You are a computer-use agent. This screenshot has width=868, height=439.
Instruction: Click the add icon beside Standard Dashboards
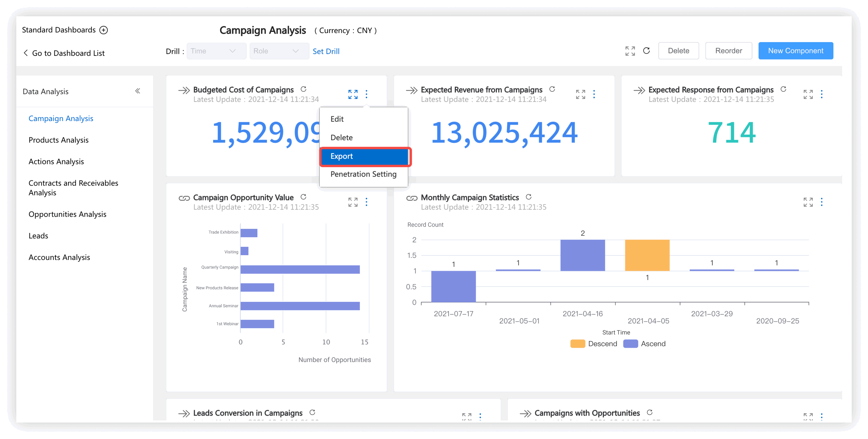point(103,30)
